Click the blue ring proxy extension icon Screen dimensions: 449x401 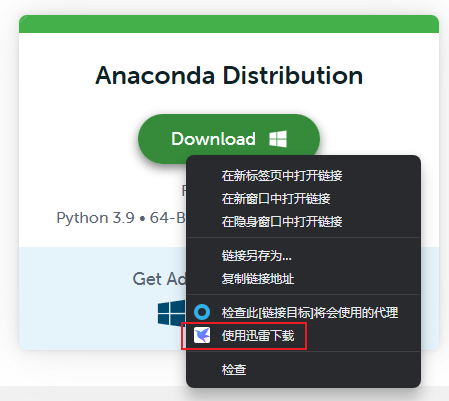point(202,312)
